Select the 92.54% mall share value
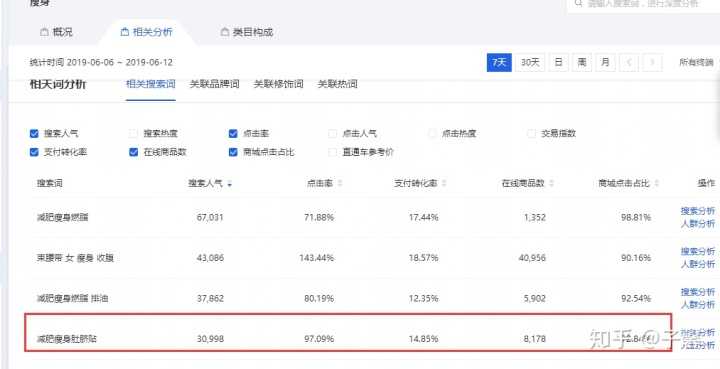720x369 pixels. [636, 299]
